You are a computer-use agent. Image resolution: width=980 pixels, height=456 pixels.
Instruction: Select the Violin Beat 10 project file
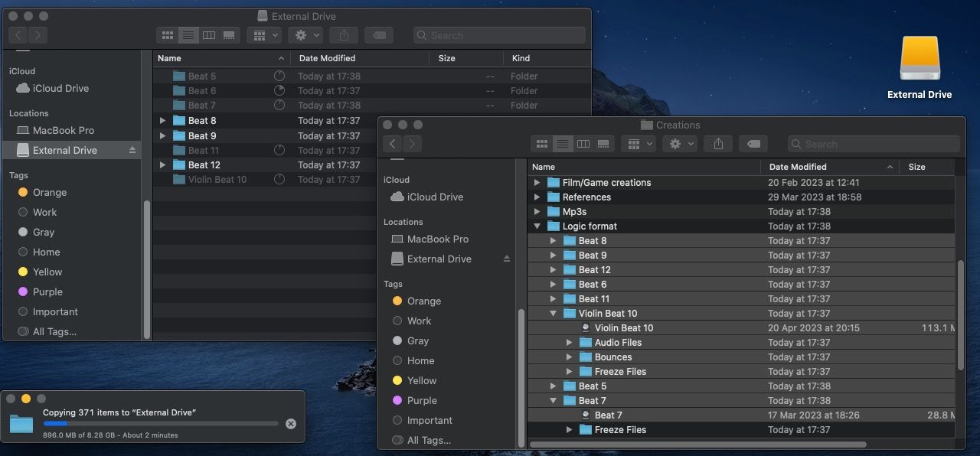622,327
